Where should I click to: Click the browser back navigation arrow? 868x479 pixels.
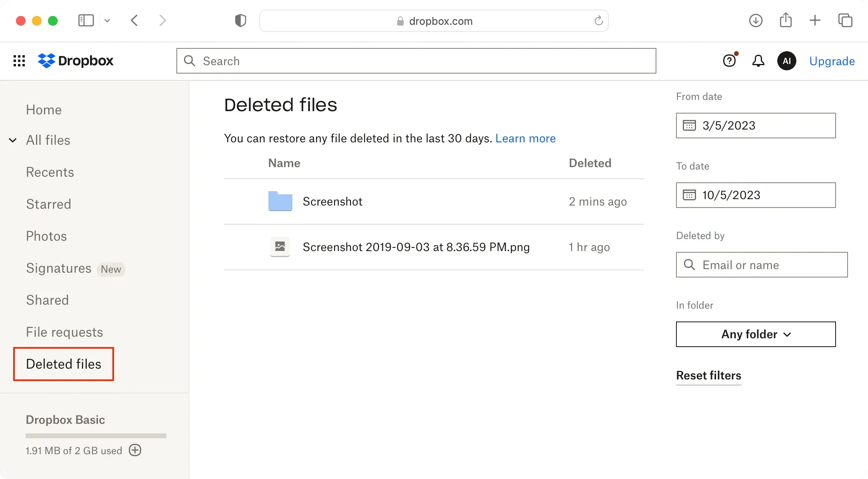coord(134,21)
